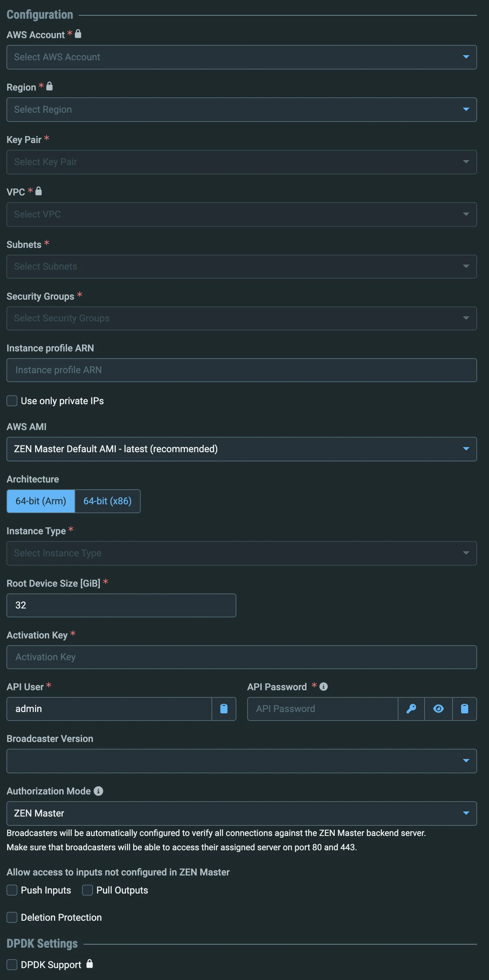Click the API User text field
The width and height of the screenshot is (489, 980).
(x=109, y=709)
